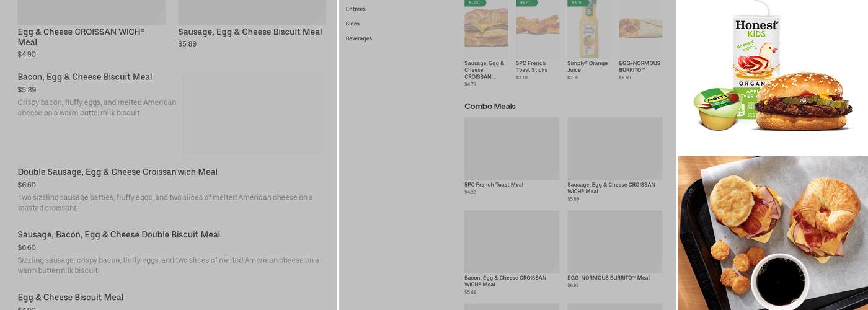Open the Egg & Cheese Biscuit Meal item

[x=71, y=298]
